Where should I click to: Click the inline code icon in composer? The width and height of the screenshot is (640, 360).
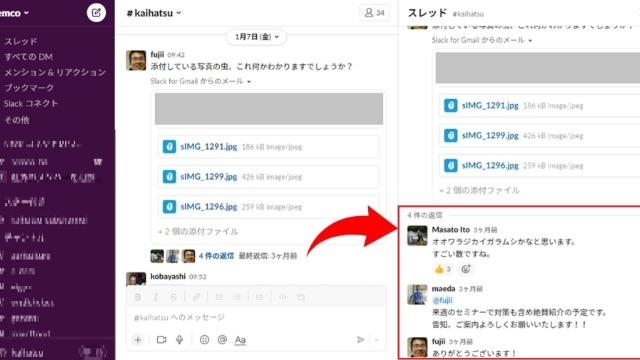[282, 297]
